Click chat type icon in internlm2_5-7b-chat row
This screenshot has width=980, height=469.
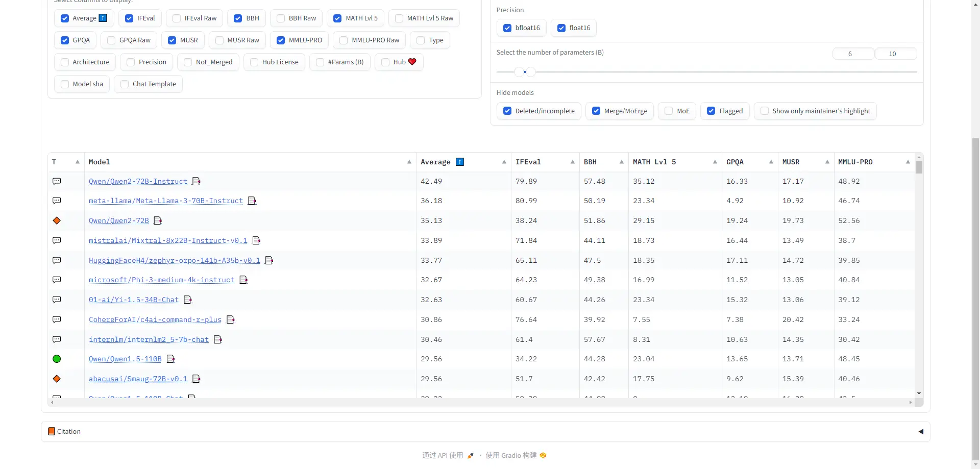click(x=57, y=339)
